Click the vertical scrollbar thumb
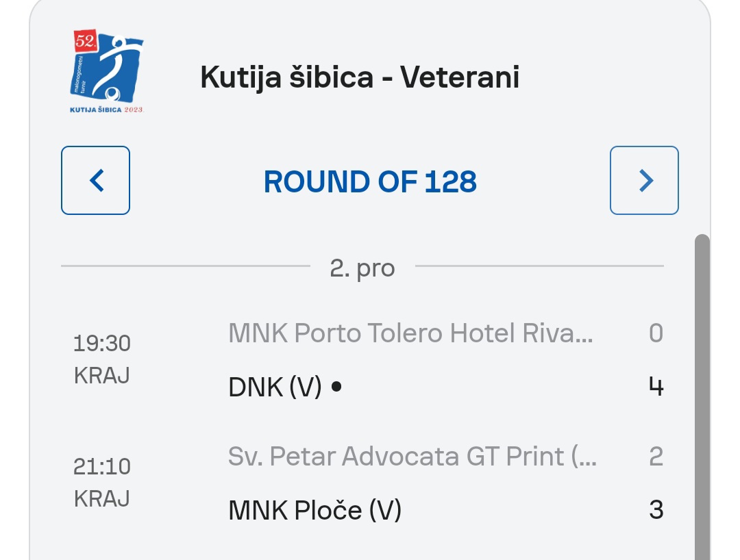 (702, 397)
